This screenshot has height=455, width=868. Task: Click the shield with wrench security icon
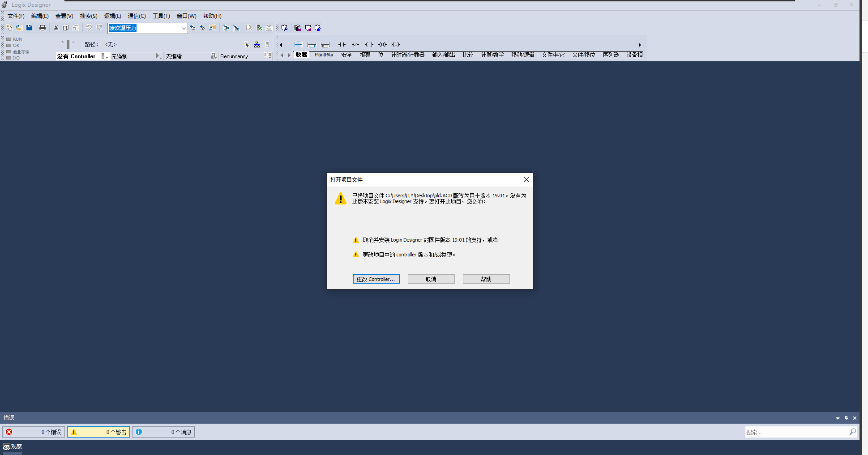[x=284, y=28]
